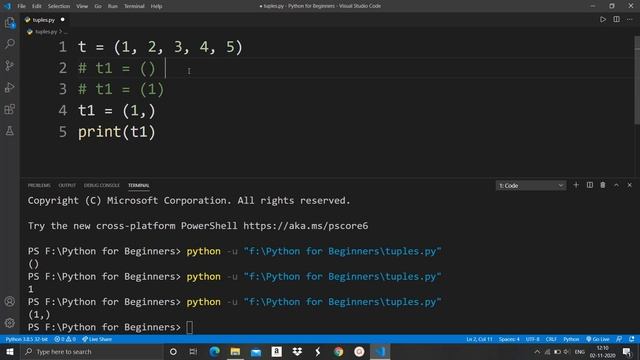Open the Run and Debug view
This screenshot has width=640, height=360.
pos(10,87)
